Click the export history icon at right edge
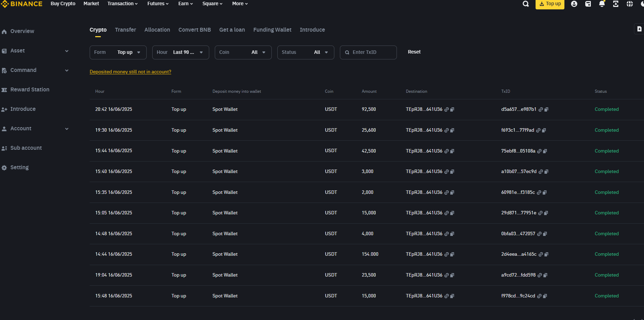The height and width of the screenshot is (320, 644). [639, 29]
